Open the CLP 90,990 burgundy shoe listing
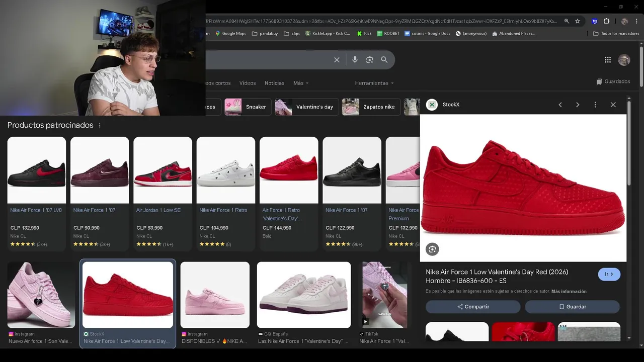 (x=100, y=194)
